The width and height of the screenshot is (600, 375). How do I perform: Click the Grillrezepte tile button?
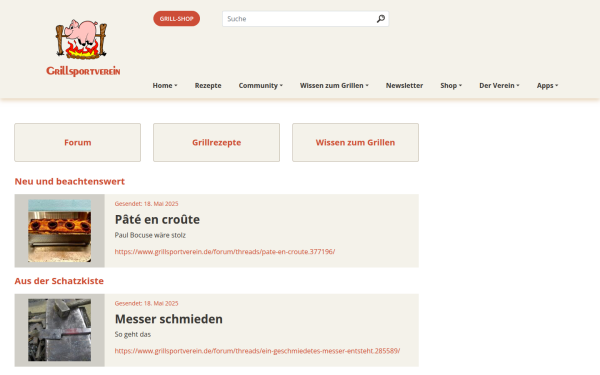(x=217, y=142)
